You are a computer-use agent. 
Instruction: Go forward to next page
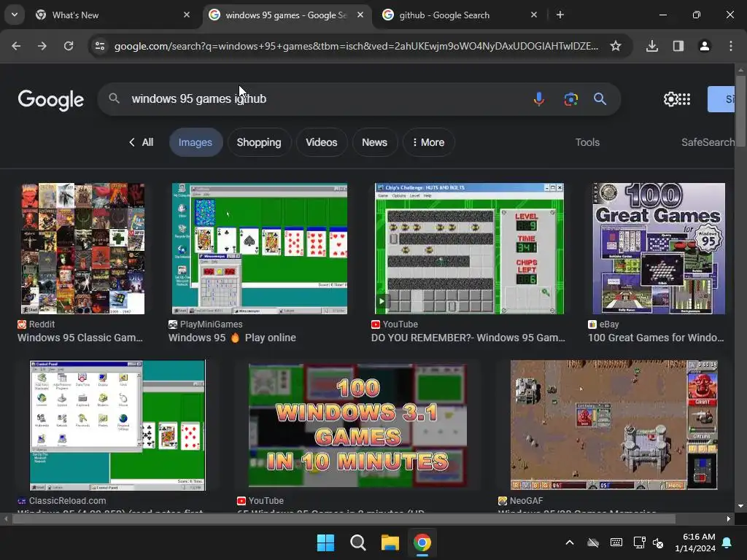(x=42, y=46)
